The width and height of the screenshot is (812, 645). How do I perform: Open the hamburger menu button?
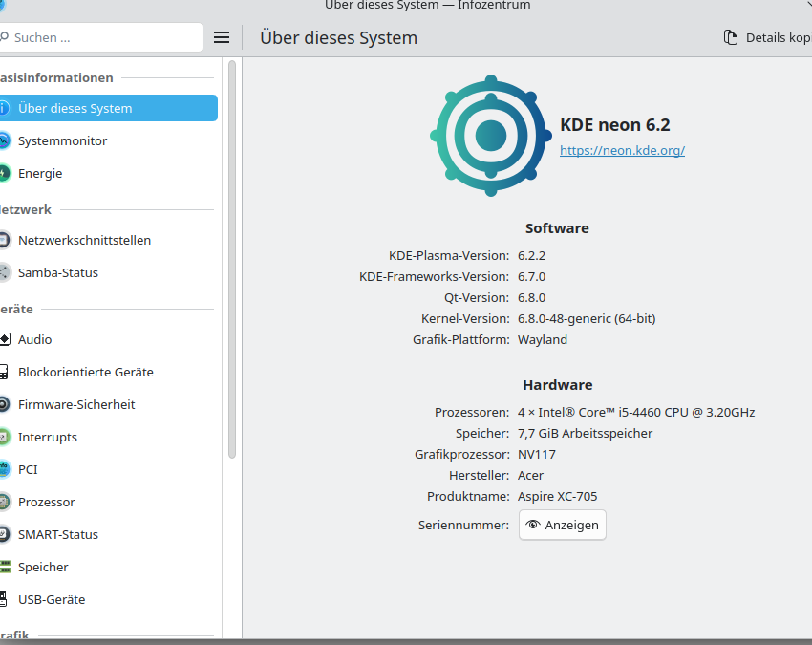pos(222,37)
